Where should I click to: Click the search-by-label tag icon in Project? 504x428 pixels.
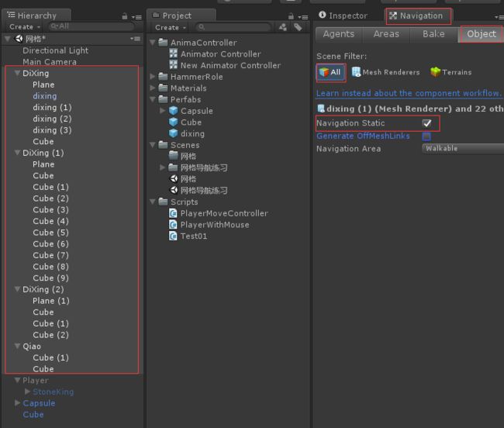click(x=298, y=27)
